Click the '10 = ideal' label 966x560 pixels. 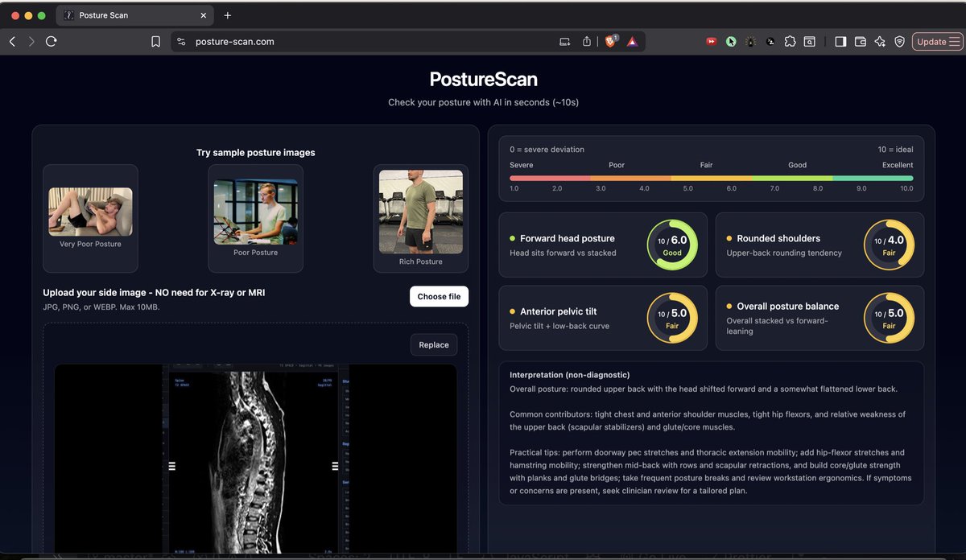pyautogui.click(x=895, y=150)
